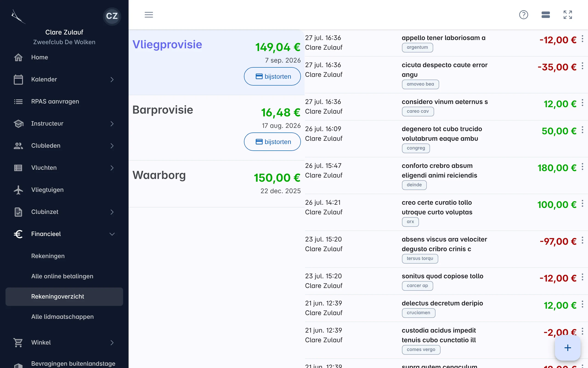Click the CZ user avatar
The height and width of the screenshot is (368, 588).
pos(112,16)
